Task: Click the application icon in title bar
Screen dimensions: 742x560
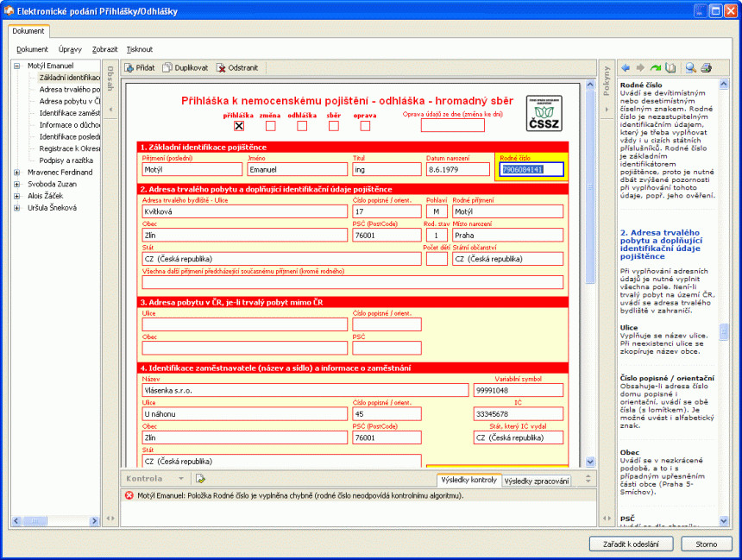Action: point(9,10)
